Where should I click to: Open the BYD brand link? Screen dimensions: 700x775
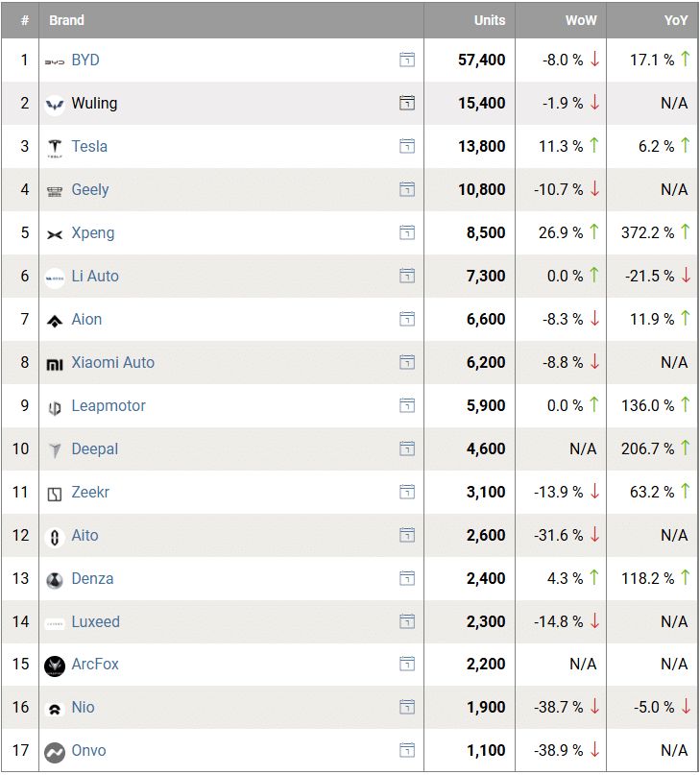(x=85, y=60)
